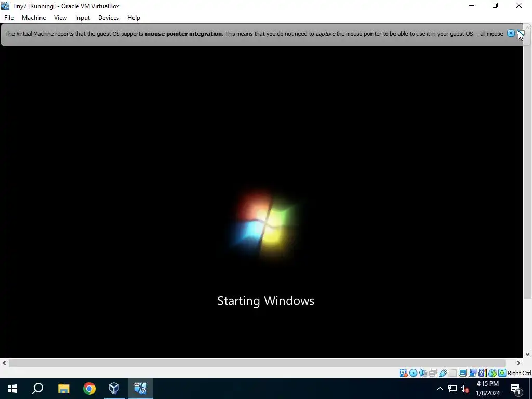Click the hard disk activity status icon
The width and height of the screenshot is (532, 399).
[403, 373]
